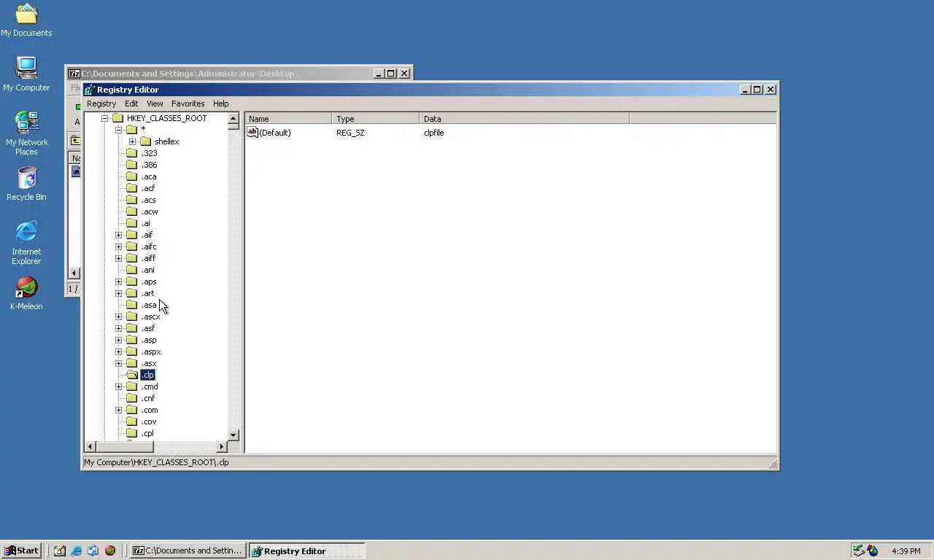934x560 pixels.
Task: Click tree pane scroll up arrow
Action: [x=233, y=118]
